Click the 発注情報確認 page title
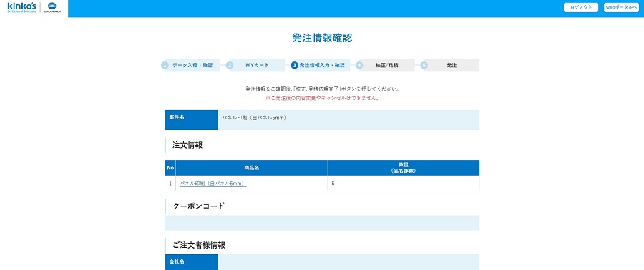 pyautogui.click(x=322, y=38)
